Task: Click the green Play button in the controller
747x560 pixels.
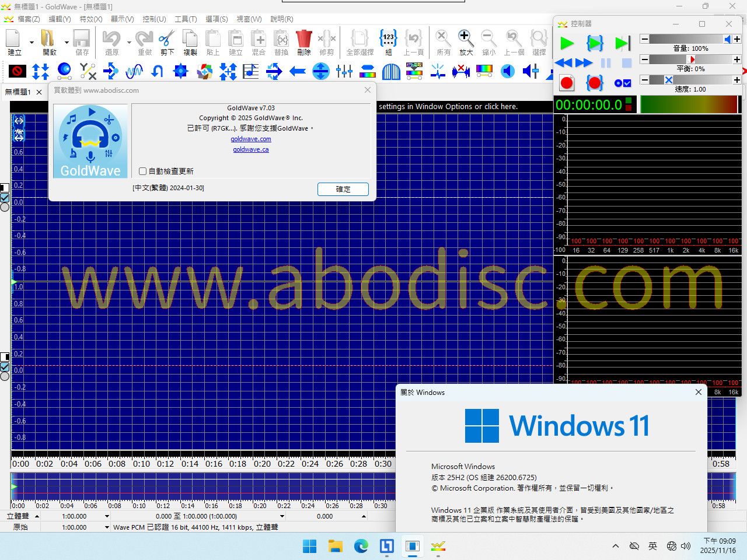Action: pyautogui.click(x=567, y=43)
